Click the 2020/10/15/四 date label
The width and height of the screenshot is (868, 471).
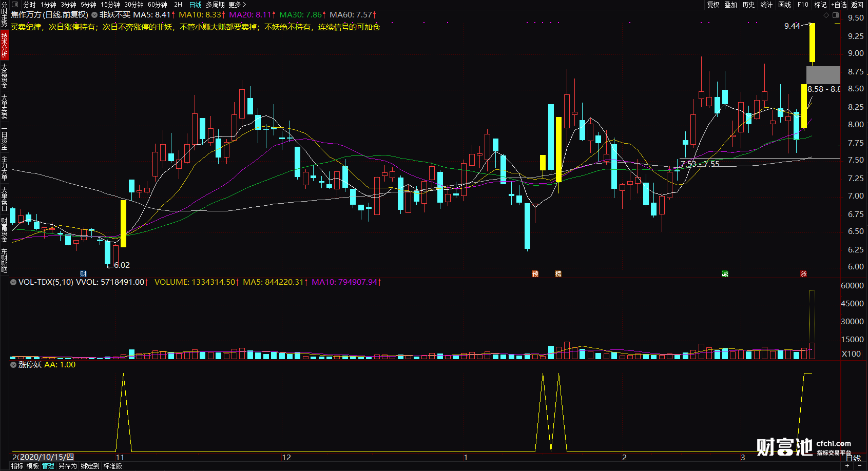tap(46, 457)
